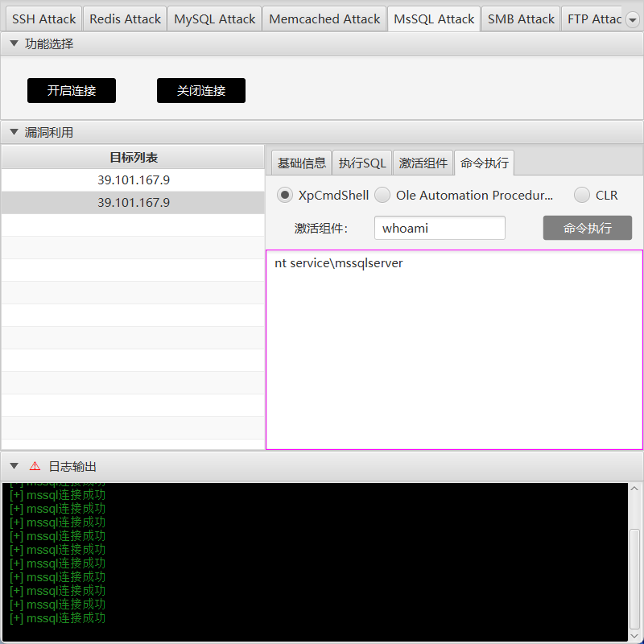Select Ole Automation Procedure radio option

[x=382, y=195]
